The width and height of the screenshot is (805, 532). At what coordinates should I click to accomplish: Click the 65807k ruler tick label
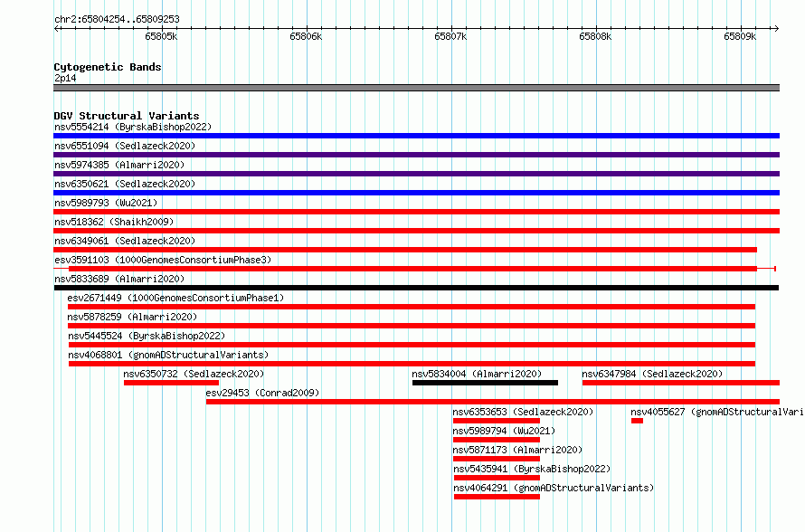450,36
